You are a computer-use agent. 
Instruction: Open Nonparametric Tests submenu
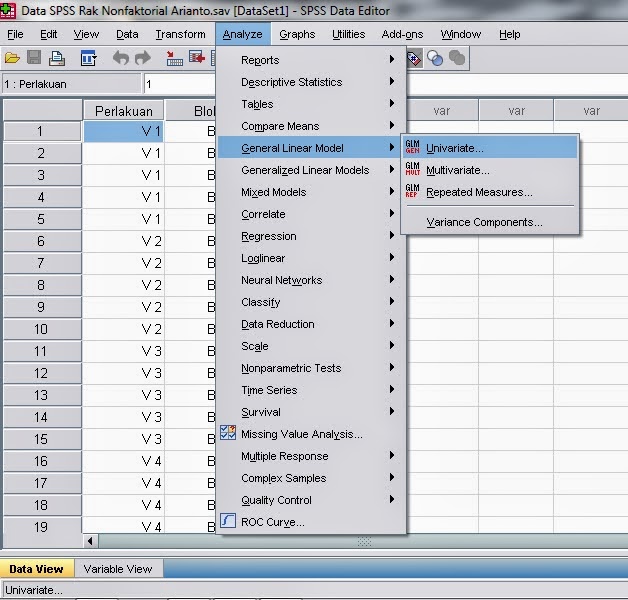(311, 368)
